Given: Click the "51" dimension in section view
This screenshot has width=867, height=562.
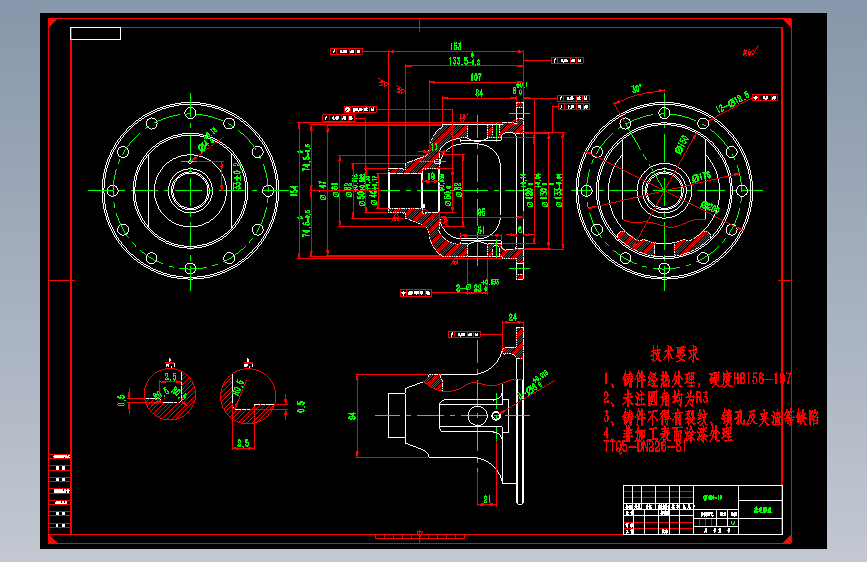Looking at the screenshot, I should (x=481, y=230).
